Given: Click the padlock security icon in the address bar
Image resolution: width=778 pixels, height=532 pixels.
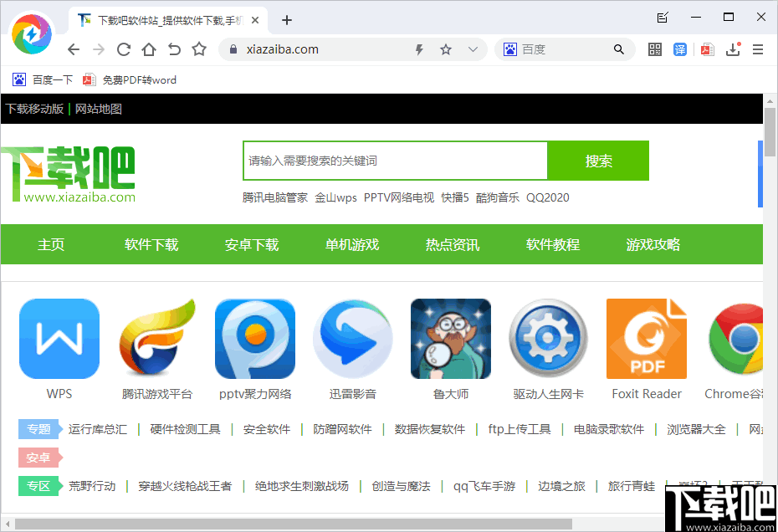Looking at the screenshot, I should 233,49.
